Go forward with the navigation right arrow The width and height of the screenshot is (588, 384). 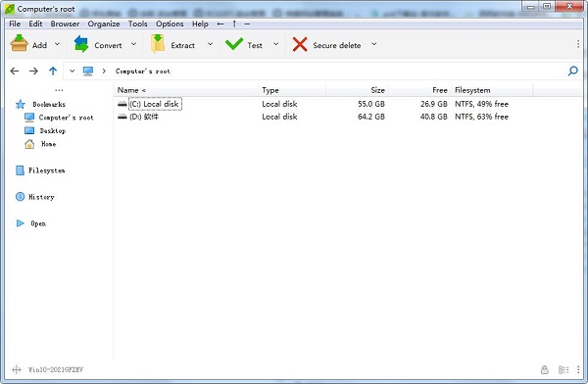pyautogui.click(x=33, y=71)
